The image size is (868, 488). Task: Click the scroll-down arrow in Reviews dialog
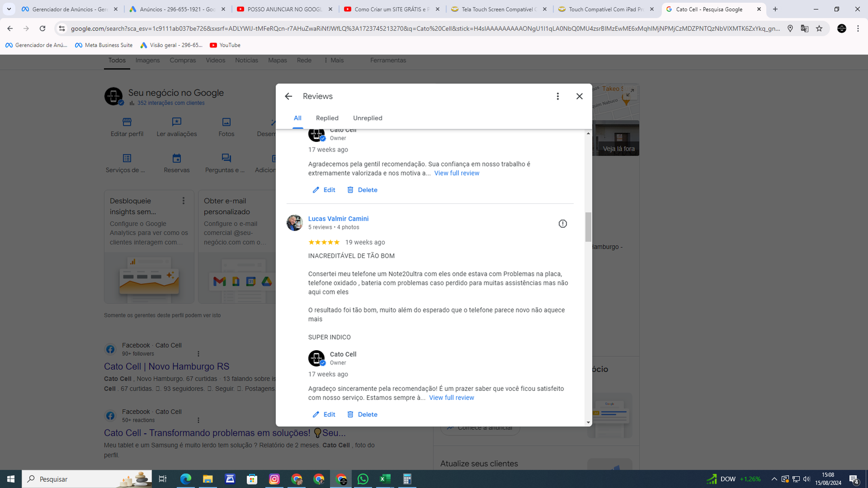588,422
